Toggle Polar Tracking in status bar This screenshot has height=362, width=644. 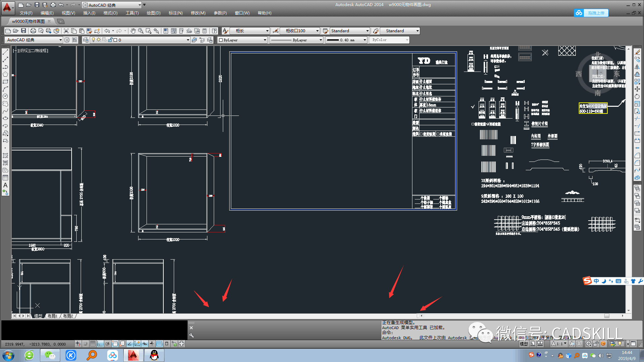[108, 344]
